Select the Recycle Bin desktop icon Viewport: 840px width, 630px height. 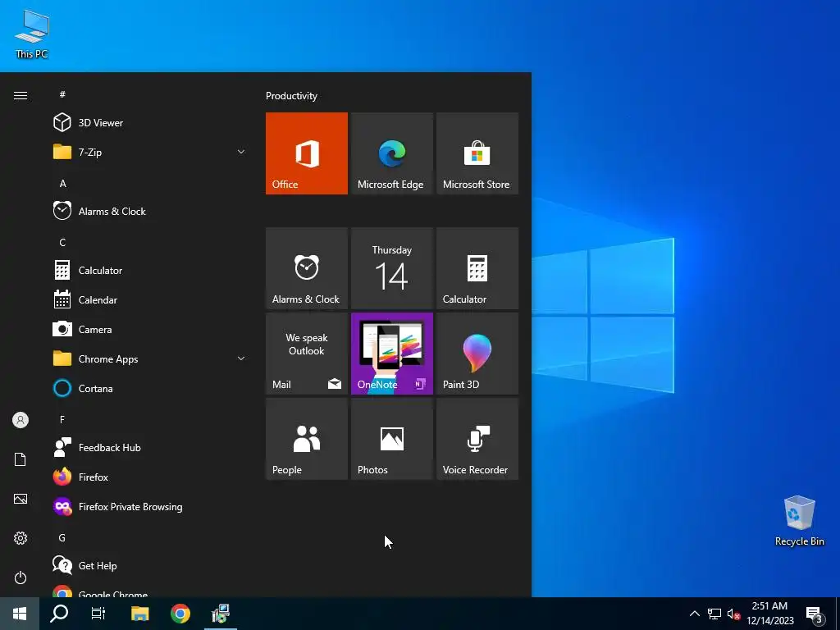(799, 521)
